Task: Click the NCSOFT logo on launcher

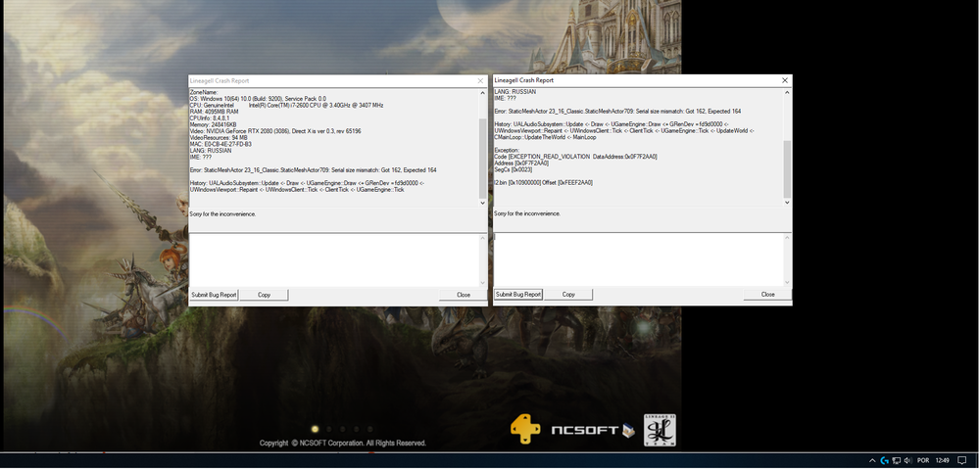Action: 585,430
